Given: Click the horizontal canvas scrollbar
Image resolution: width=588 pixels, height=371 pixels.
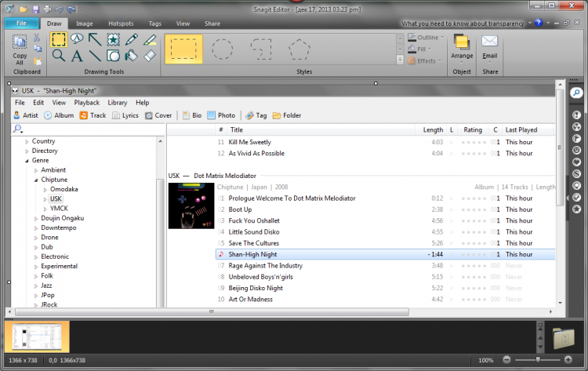Looking at the screenshot, I should (212, 311).
